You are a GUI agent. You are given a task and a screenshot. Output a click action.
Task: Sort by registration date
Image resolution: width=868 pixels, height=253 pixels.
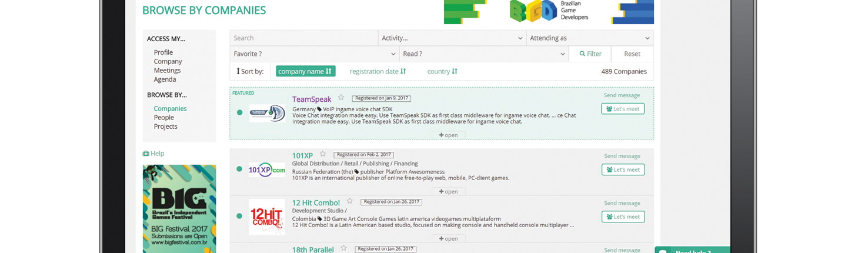tap(378, 71)
